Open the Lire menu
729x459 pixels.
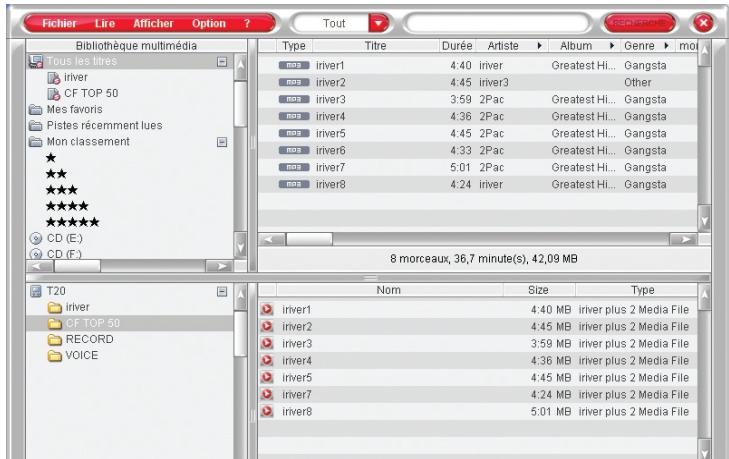(105, 23)
